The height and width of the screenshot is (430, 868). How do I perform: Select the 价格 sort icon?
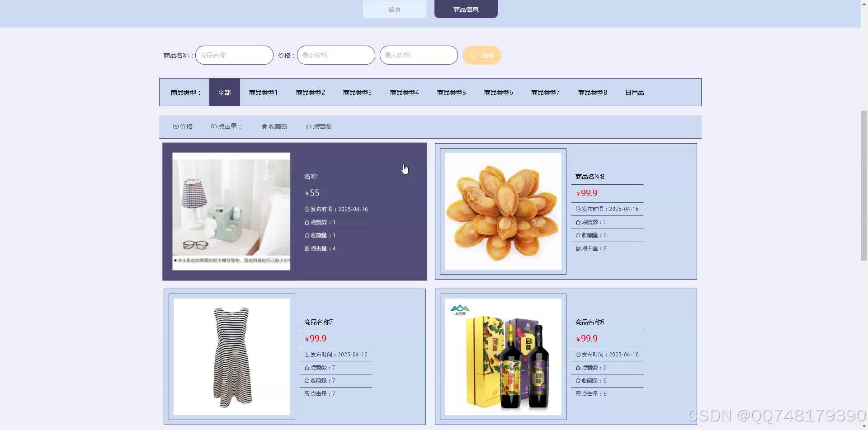(175, 126)
